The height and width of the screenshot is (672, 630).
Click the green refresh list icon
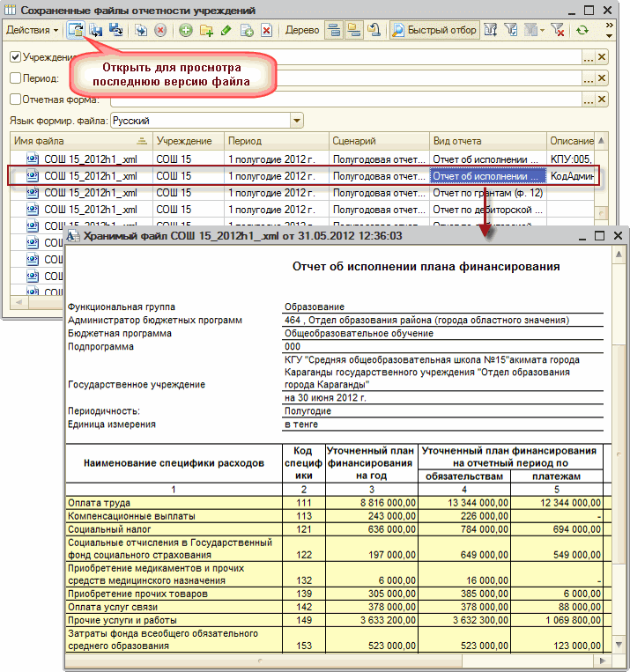[582, 30]
